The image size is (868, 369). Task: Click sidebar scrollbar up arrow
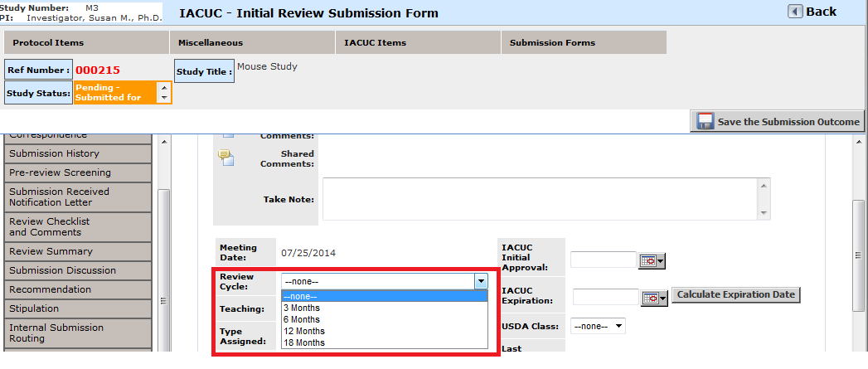coord(163,142)
